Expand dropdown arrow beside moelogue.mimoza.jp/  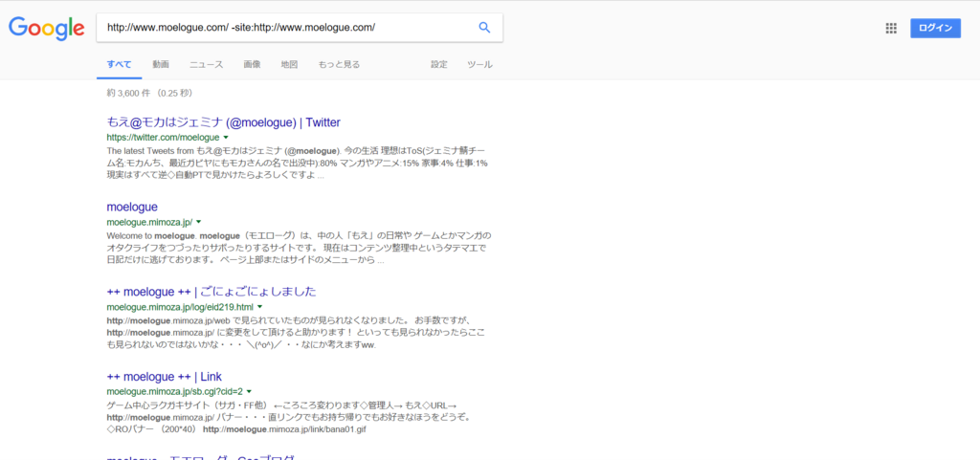point(199,222)
